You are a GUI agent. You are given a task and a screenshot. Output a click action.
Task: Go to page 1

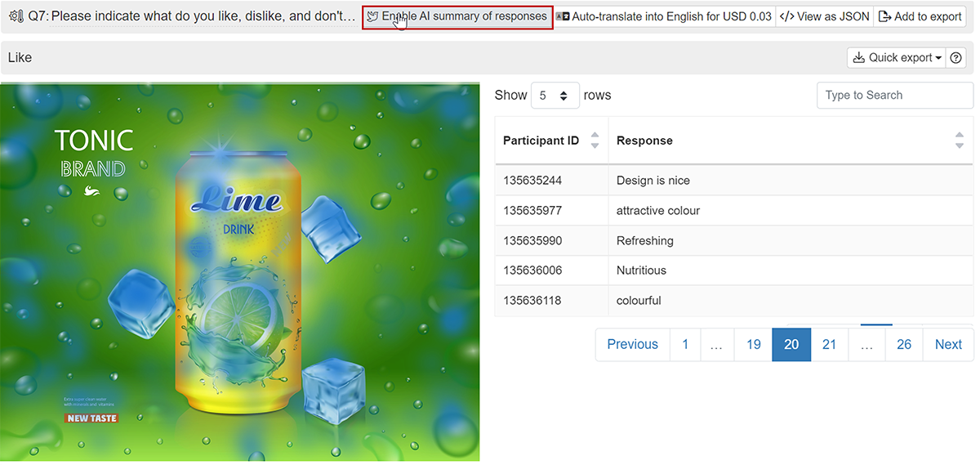tap(685, 345)
